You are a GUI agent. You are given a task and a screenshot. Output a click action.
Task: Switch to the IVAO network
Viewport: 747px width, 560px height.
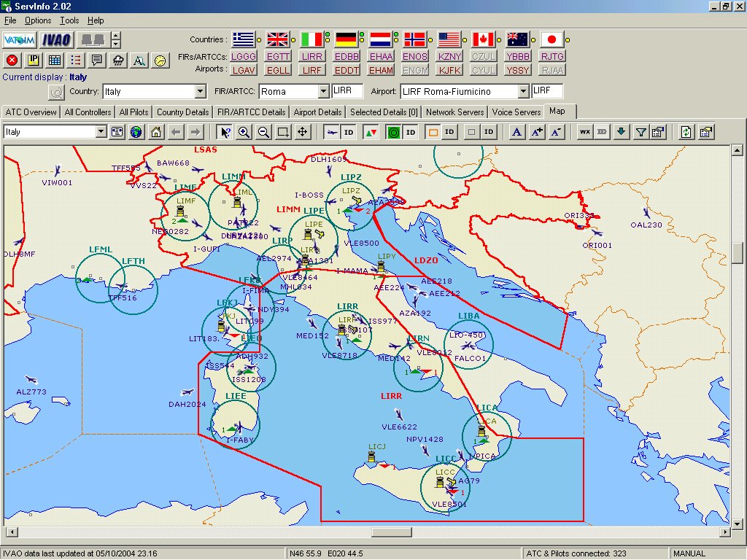(x=56, y=40)
